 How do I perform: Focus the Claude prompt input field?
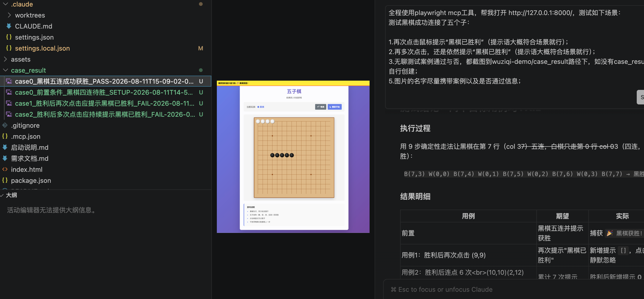pyautogui.click(x=514, y=289)
